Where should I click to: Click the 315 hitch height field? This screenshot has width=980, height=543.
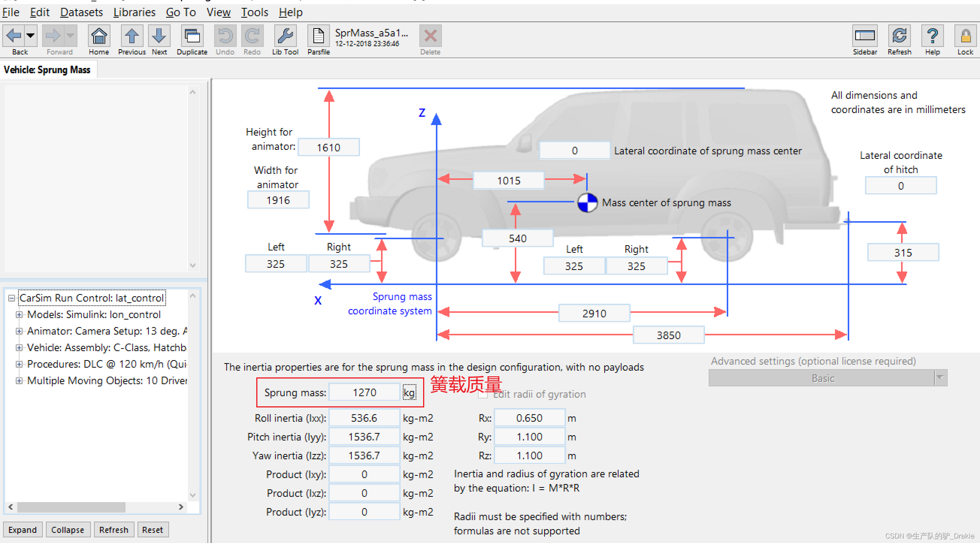coord(903,252)
